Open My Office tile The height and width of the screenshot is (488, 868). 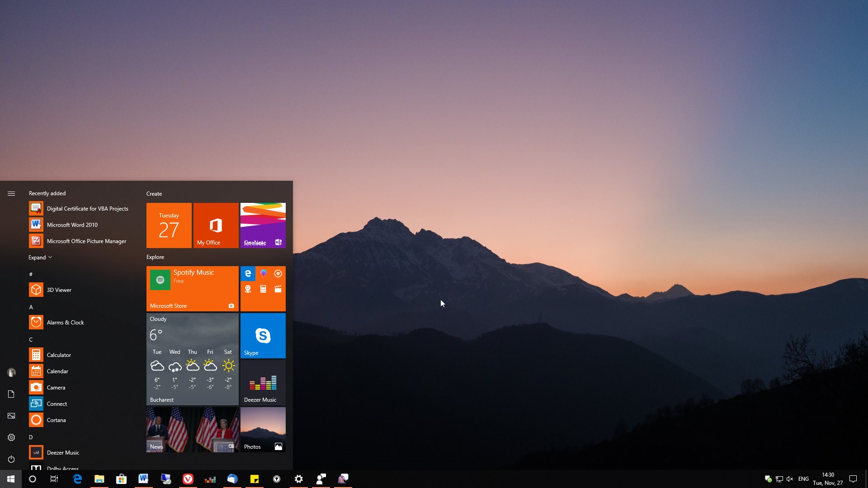(215, 225)
